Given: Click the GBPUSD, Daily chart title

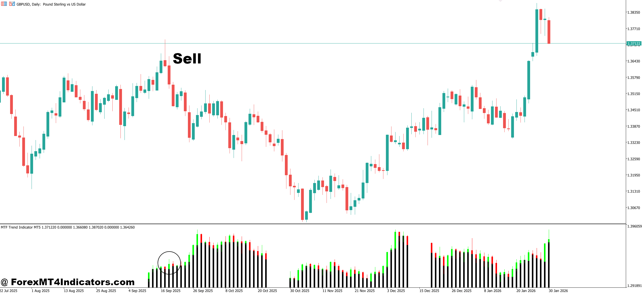Looking at the screenshot, I should point(51,4).
